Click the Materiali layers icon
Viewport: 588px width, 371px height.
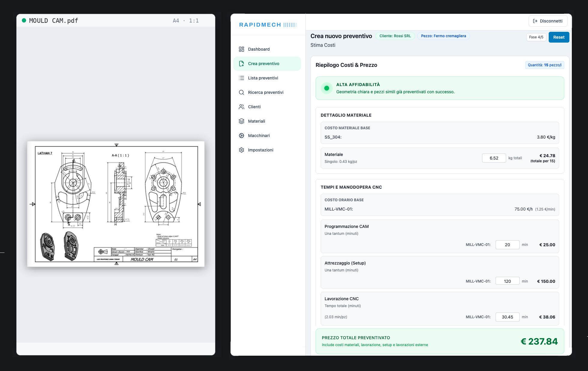pos(241,121)
